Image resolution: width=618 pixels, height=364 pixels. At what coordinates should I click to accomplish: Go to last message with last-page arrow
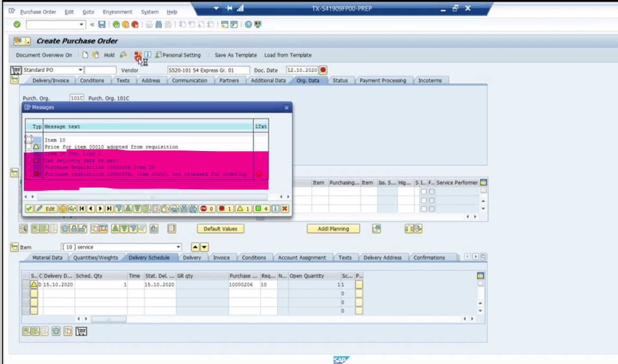pyautogui.click(x=109, y=209)
